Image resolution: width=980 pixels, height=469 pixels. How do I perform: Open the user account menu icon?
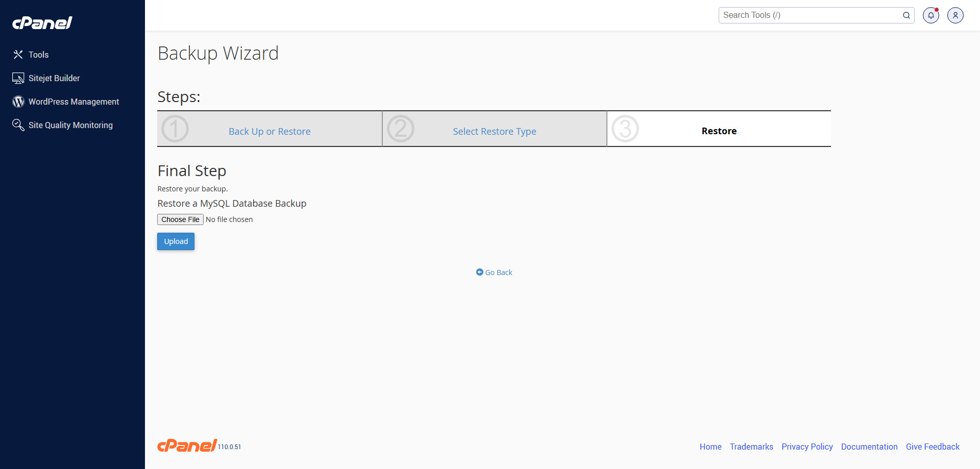click(x=955, y=15)
